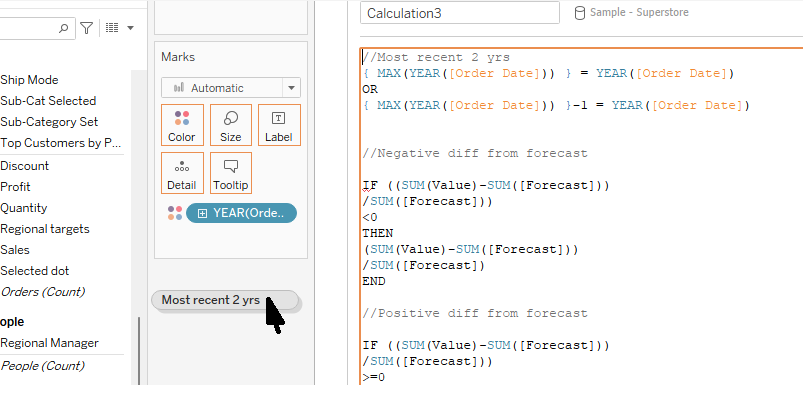This screenshot has height=408, width=803.
Task: Expand the YEAR(Order Date) pill plus icon
Action: [x=203, y=213]
